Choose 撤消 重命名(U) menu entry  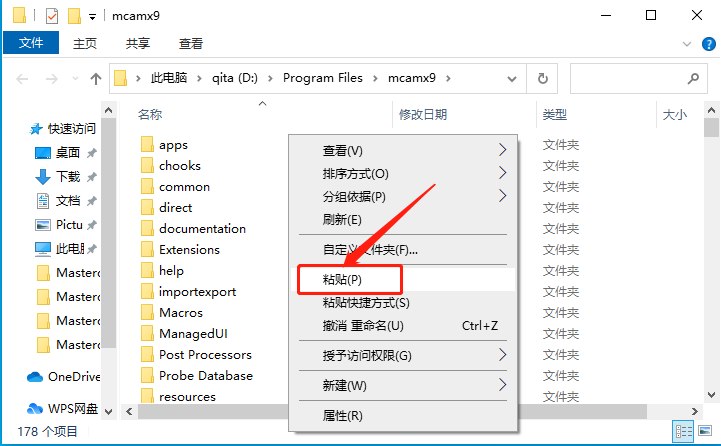click(402, 326)
